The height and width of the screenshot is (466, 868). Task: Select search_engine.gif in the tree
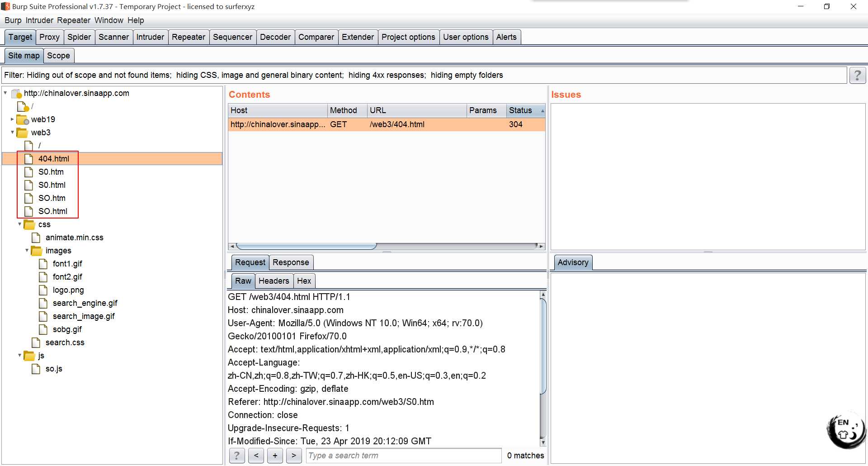[x=85, y=303]
